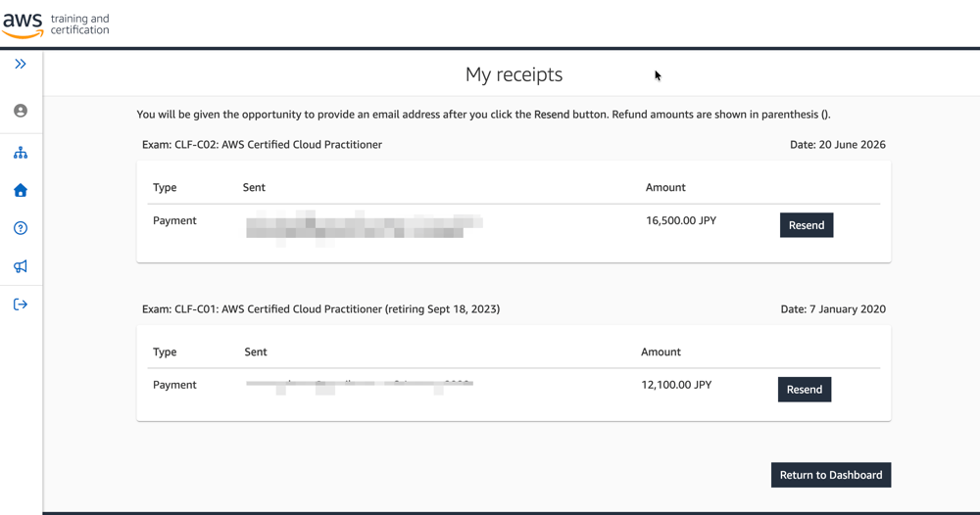Click the 'Type' header in CLF-C02 table
The width and height of the screenshot is (980, 515).
click(165, 187)
